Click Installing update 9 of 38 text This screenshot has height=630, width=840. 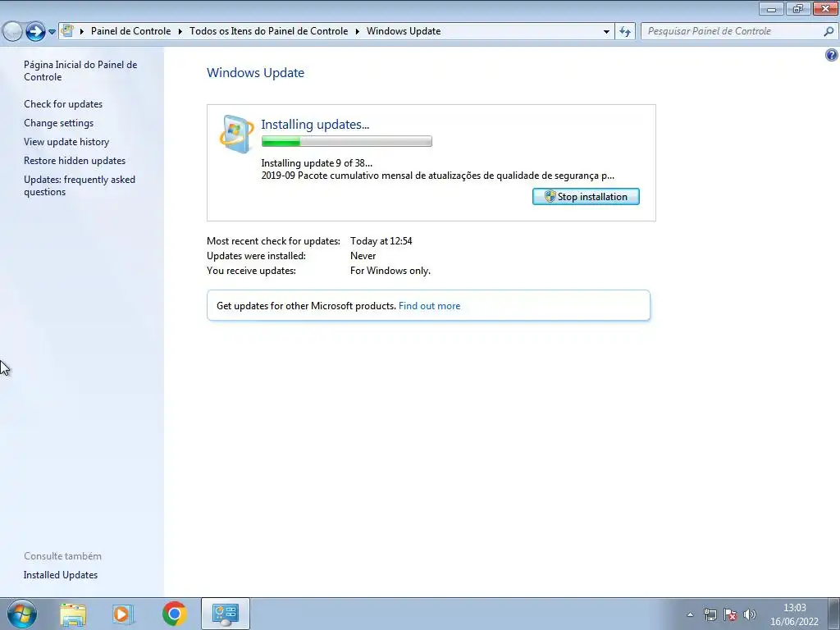coord(317,163)
